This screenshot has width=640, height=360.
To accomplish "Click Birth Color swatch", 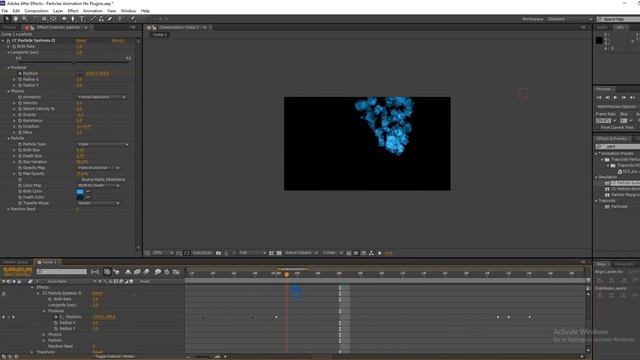I will pyautogui.click(x=80, y=191).
